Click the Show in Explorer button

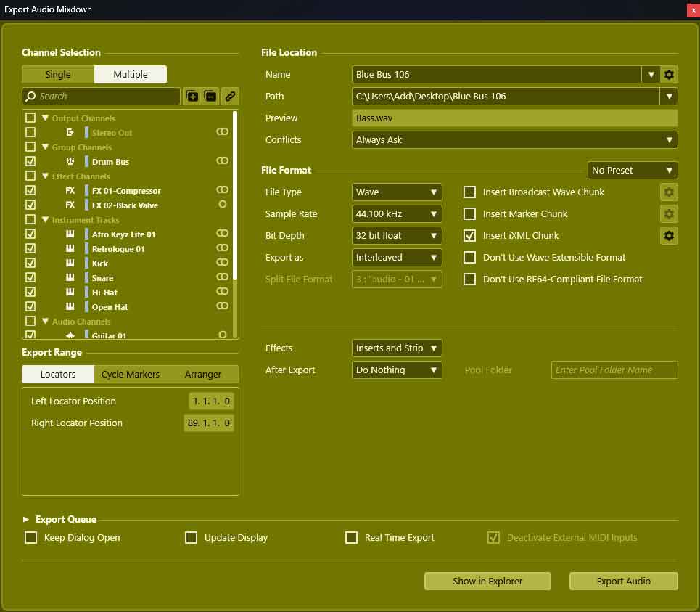[487, 581]
